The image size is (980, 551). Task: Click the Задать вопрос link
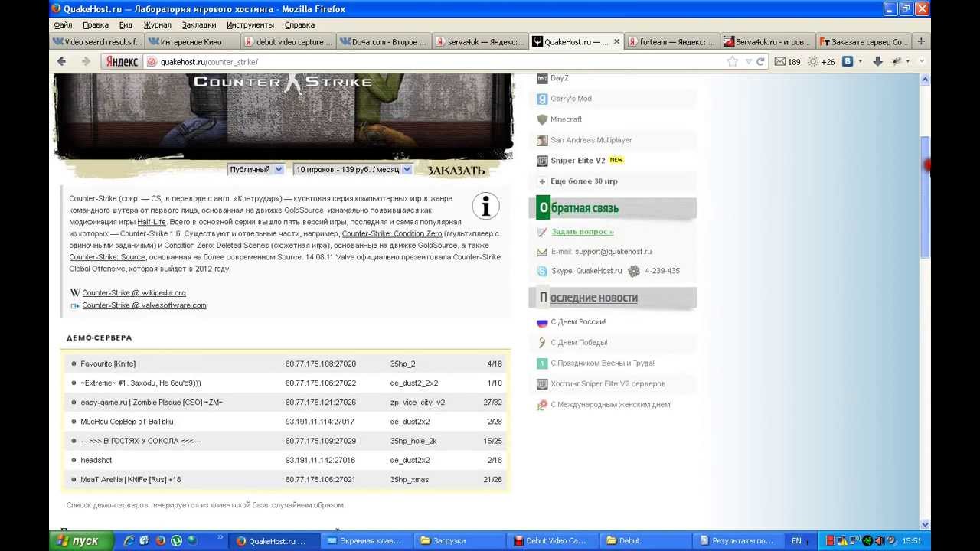tap(583, 232)
